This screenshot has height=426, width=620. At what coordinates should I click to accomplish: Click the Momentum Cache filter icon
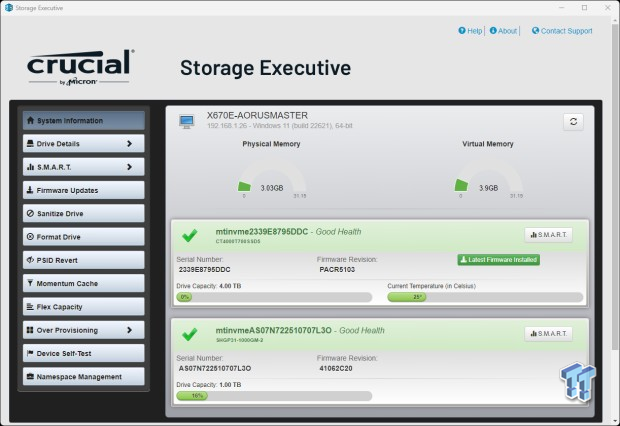(x=30, y=283)
